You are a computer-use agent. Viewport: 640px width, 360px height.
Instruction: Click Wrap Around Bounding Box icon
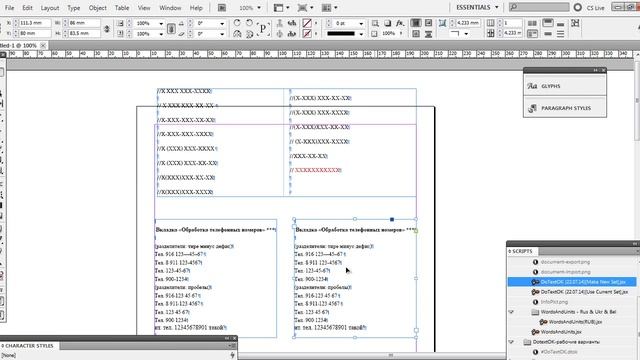[x=429, y=23]
